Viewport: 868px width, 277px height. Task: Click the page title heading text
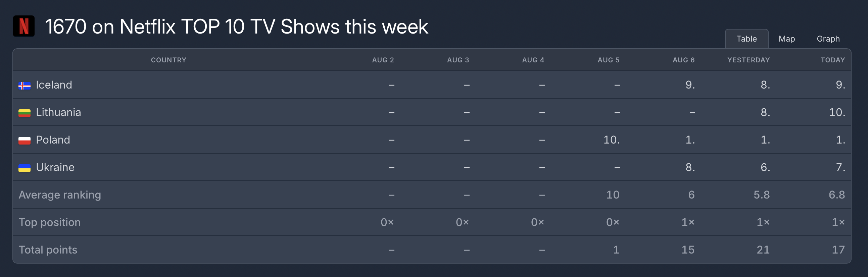pyautogui.click(x=237, y=26)
